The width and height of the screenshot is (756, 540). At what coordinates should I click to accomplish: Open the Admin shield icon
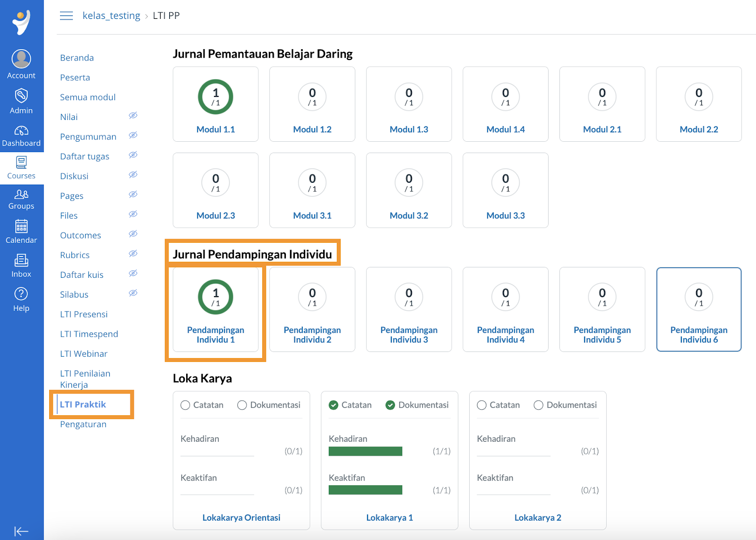click(21, 96)
